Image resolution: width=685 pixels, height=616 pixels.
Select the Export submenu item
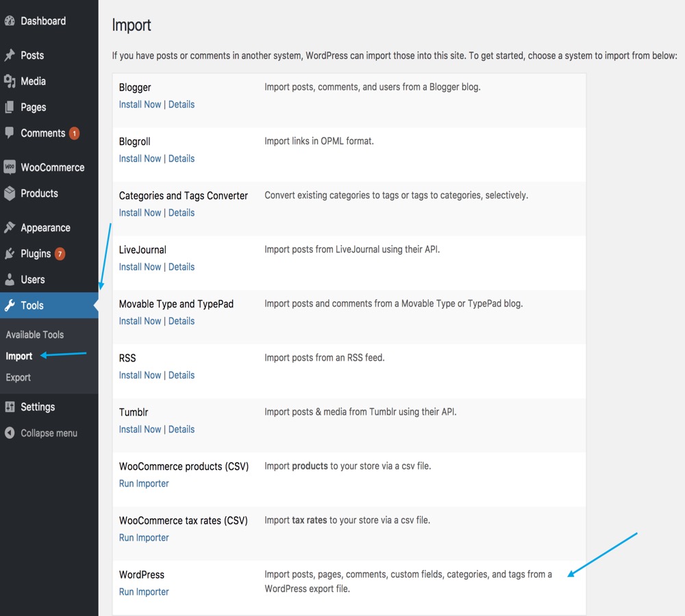[x=18, y=377]
